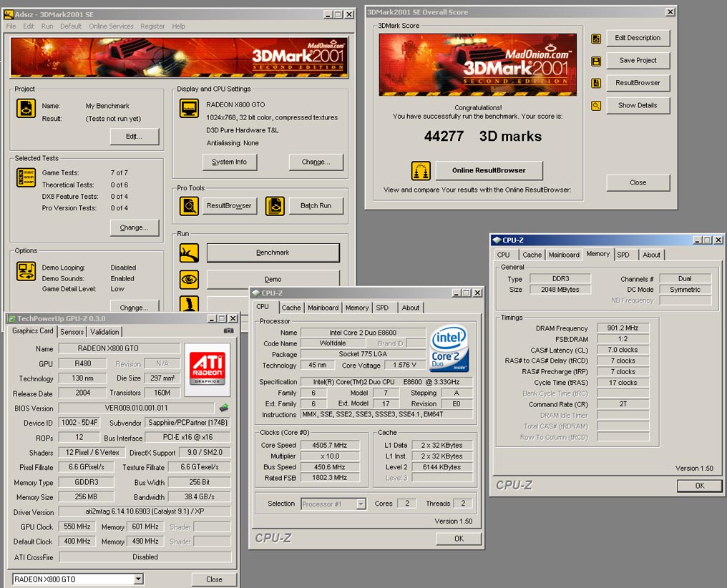The width and height of the screenshot is (727, 588).
Task: Click the 44277 3D marks score text
Action: click(483, 136)
